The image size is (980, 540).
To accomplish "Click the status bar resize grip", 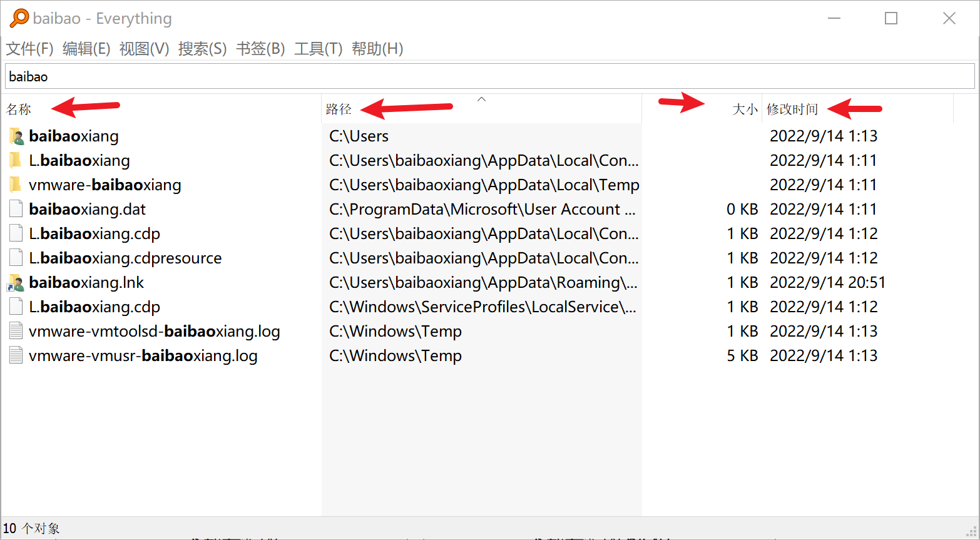I will pos(972,532).
